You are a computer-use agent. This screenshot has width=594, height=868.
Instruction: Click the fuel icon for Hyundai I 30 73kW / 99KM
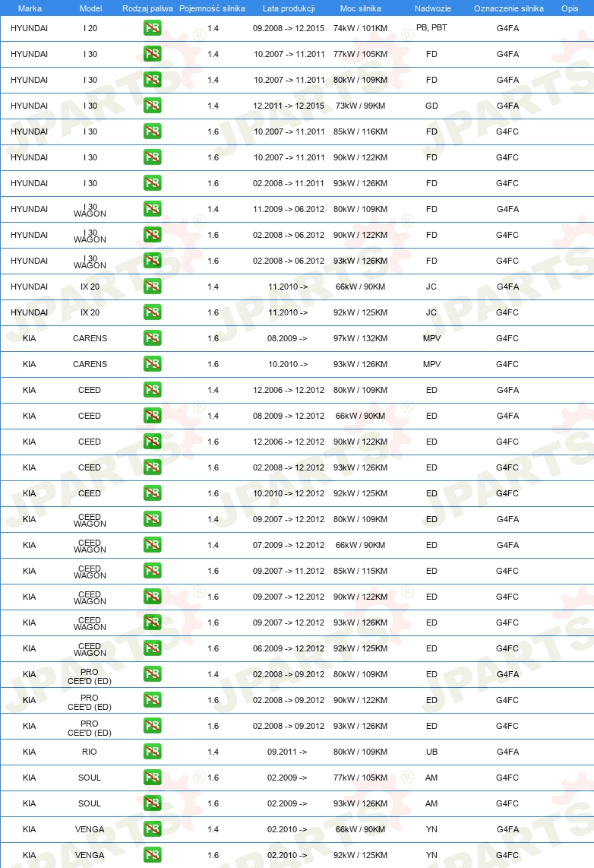[152, 105]
